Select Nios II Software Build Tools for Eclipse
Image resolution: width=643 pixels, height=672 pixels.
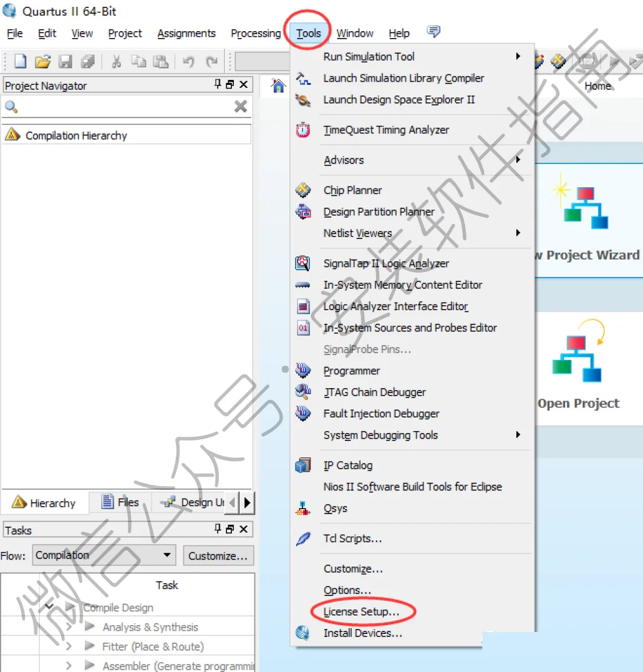[412, 487]
